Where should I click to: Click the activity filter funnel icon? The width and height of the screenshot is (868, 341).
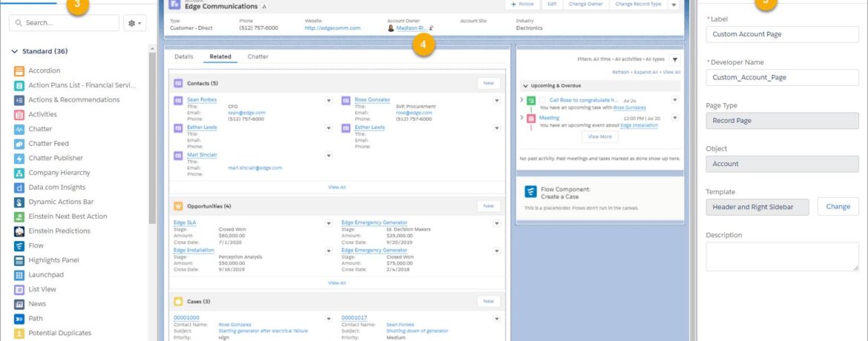point(674,59)
